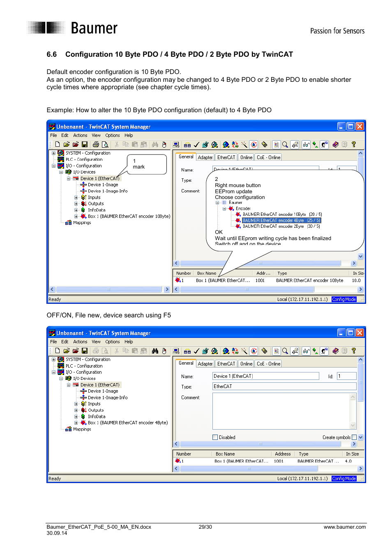This screenshot has height=555, width=392.
Task: Click 'Address' column header in the 4Byte-encoder window
Action: coord(284,454)
